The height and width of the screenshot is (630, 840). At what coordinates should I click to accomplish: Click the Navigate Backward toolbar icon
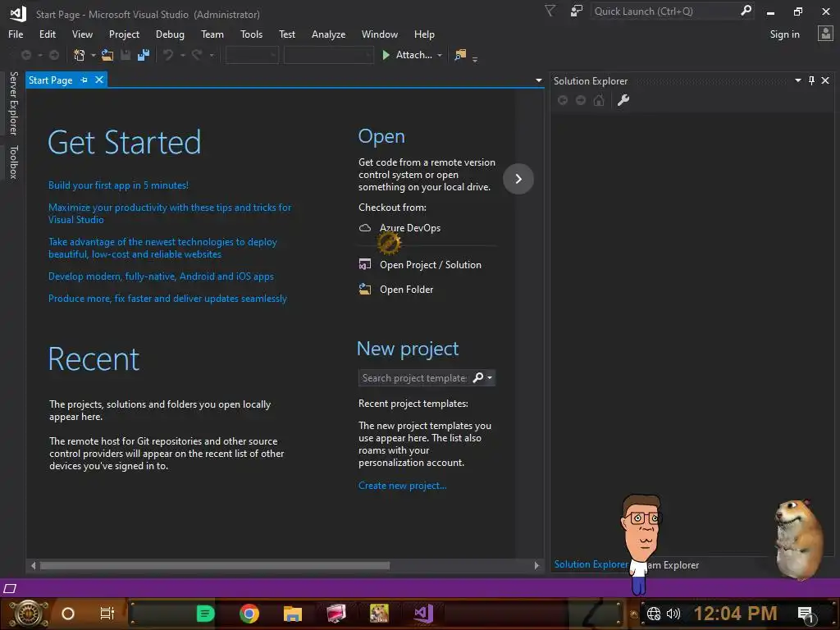pos(26,55)
